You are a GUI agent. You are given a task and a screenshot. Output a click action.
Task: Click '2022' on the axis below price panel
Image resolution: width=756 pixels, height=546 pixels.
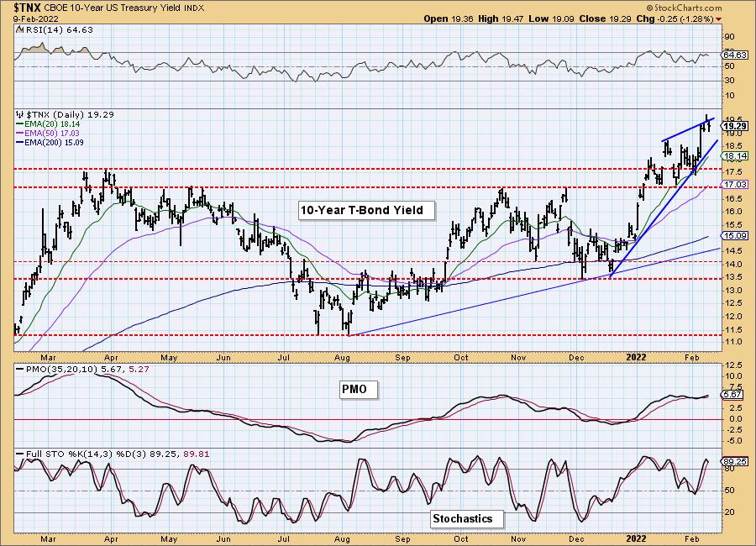pos(636,357)
